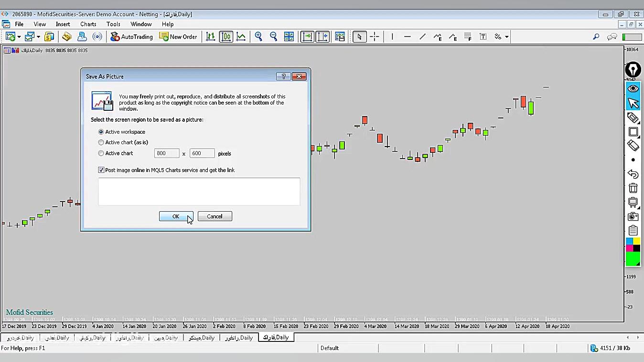
Task: Select the 'Active chart (as is)' option
Action: coord(101,142)
